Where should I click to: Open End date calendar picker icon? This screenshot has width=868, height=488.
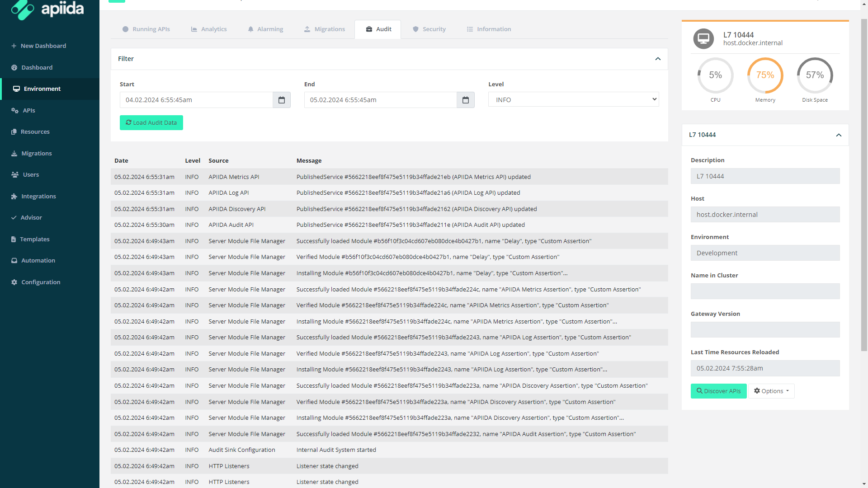tap(465, 100)
